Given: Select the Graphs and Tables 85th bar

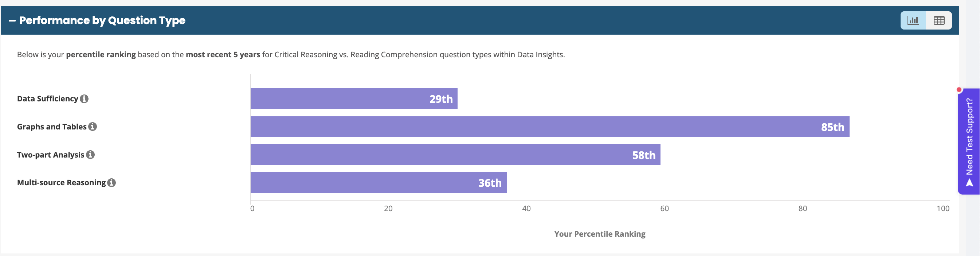Looking at the screenshot, I should click(550, 127).
